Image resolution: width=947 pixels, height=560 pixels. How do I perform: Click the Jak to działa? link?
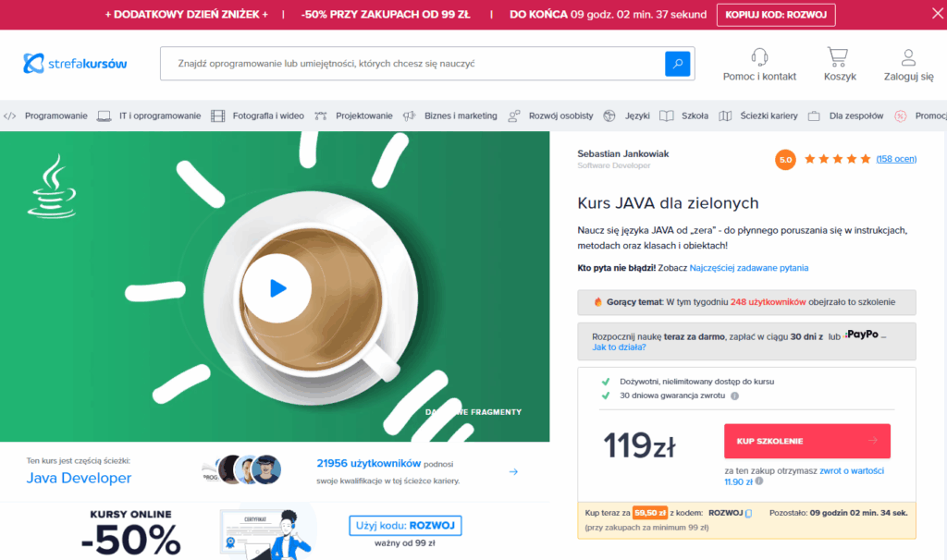coord(619,347)
